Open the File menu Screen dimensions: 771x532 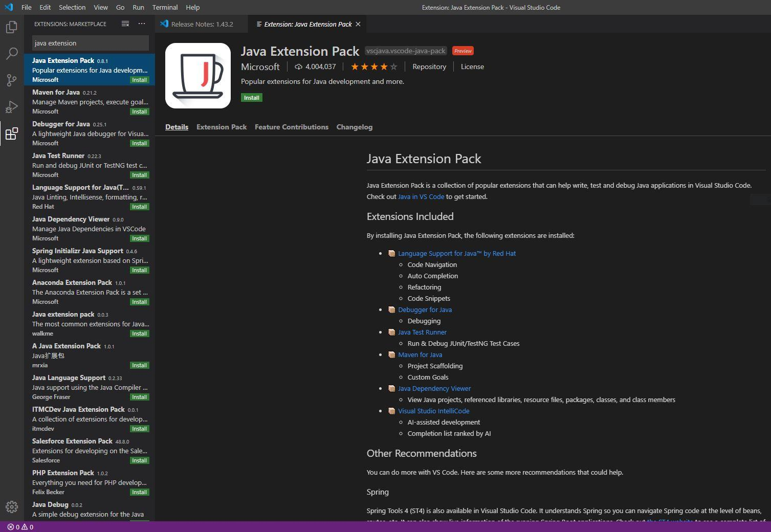tap(27, 7)
